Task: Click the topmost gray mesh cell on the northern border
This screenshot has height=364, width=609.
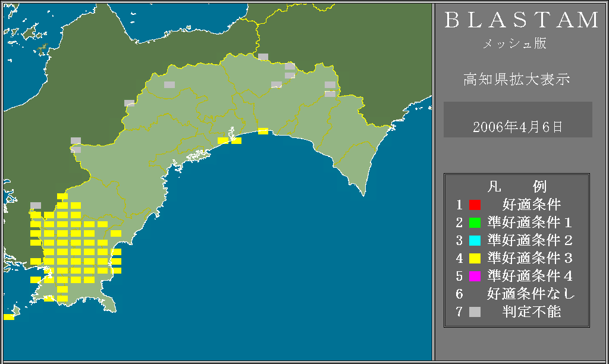Action: [x=263, y=57]
